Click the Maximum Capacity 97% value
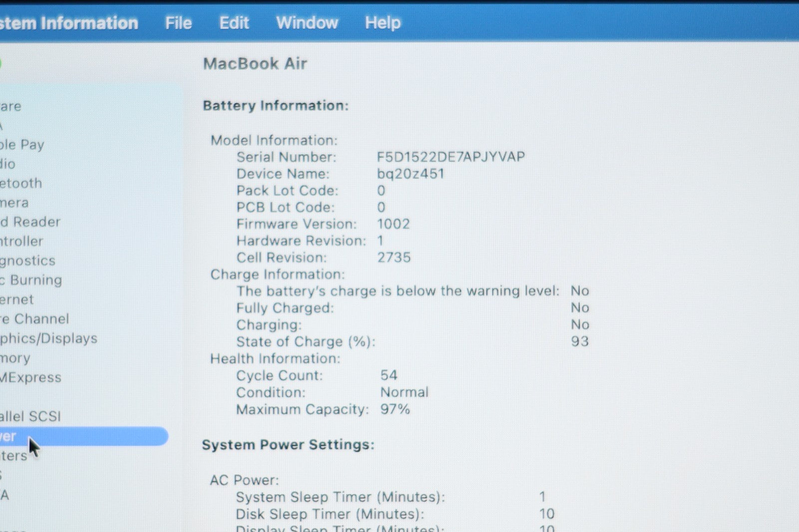 pos(395,409)
